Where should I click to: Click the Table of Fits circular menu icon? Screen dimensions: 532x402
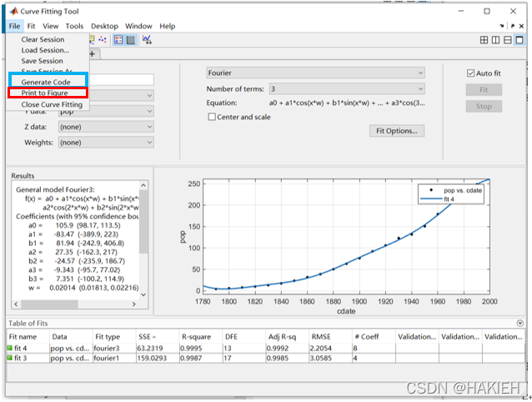point(519,324)
